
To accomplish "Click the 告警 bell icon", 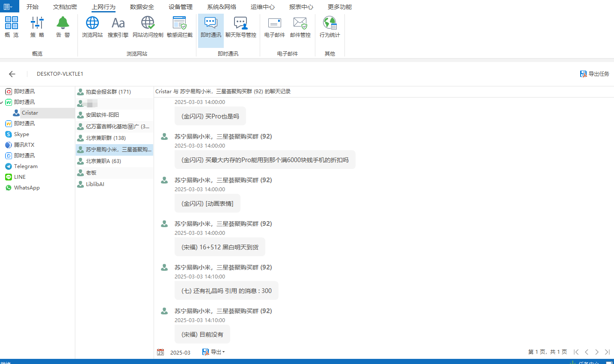I will click(62, 23).
